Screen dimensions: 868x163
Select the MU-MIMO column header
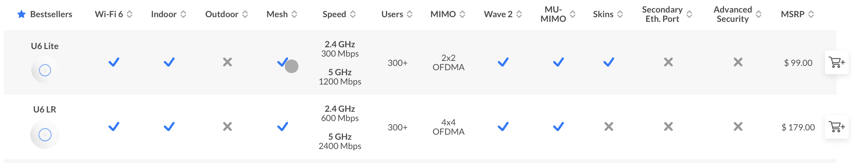pos(553,14)
